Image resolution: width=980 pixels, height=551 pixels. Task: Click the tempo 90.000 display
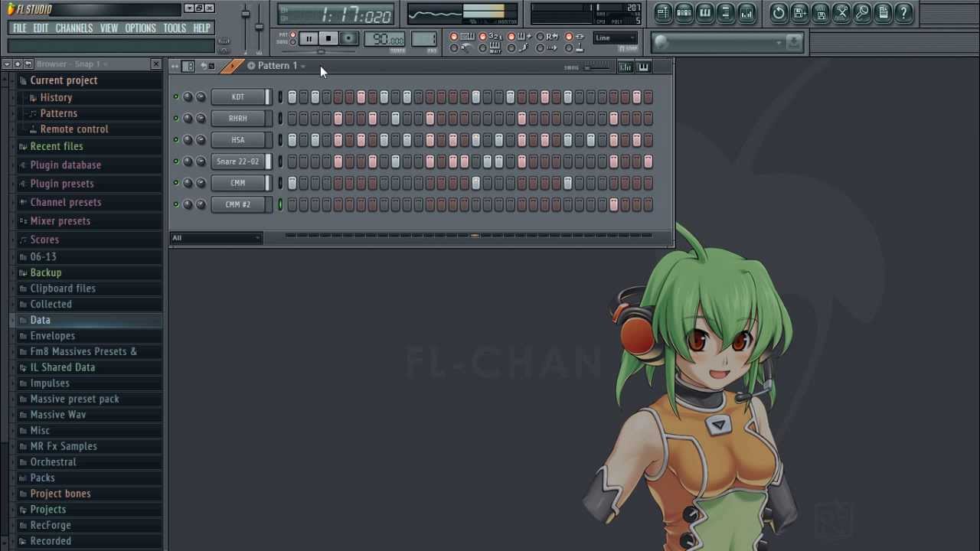[384, 39]
